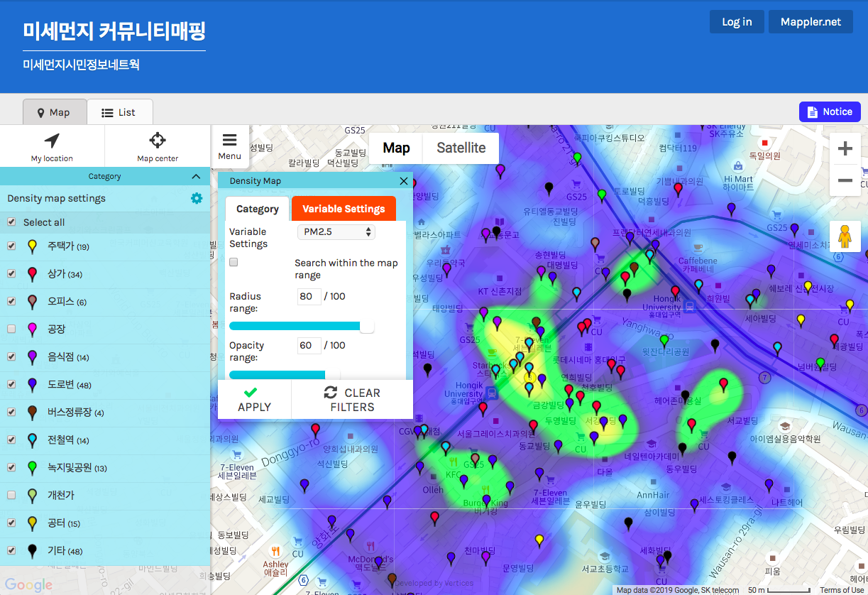Toggle the Select all checkbox
The image size is (868, 595).
pyautogui.click(x=11, y=222)
